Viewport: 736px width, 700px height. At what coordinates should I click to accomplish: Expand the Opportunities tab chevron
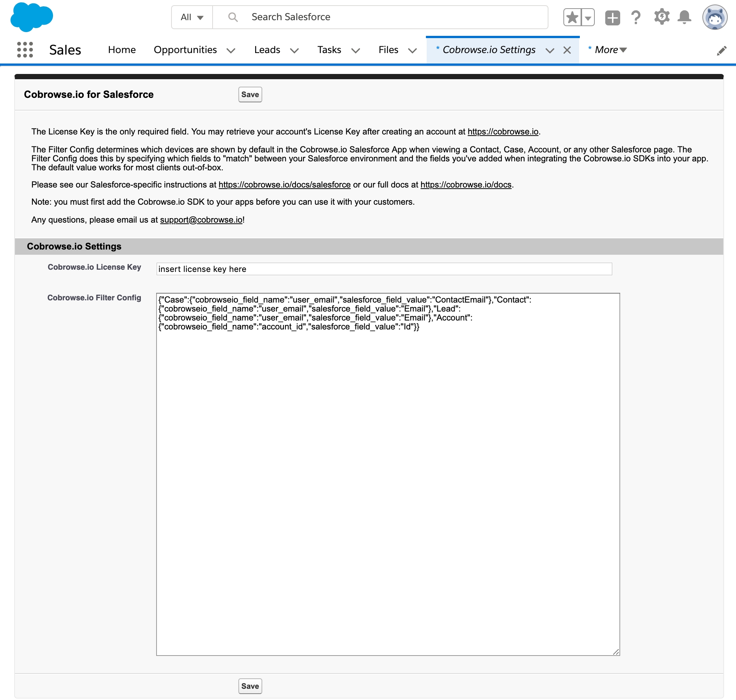click(231, 50)
